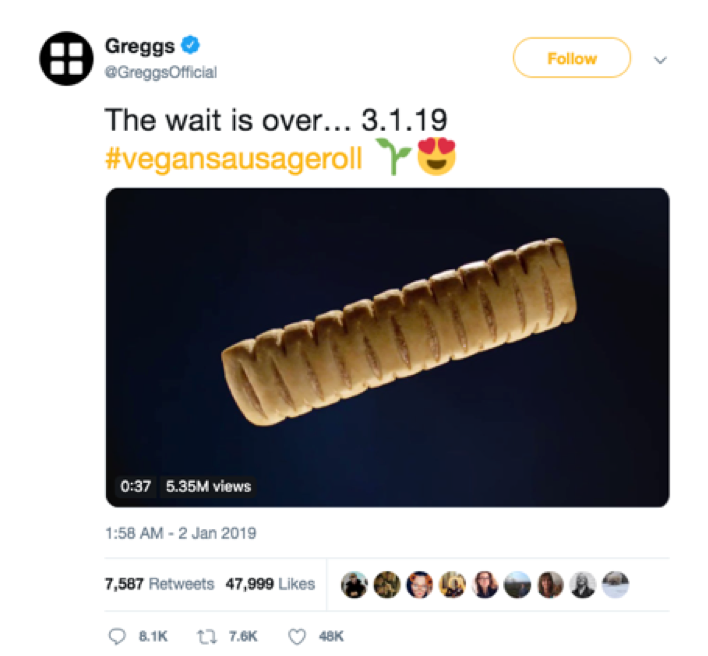Click the Greggs profile logo avatar

66,59
